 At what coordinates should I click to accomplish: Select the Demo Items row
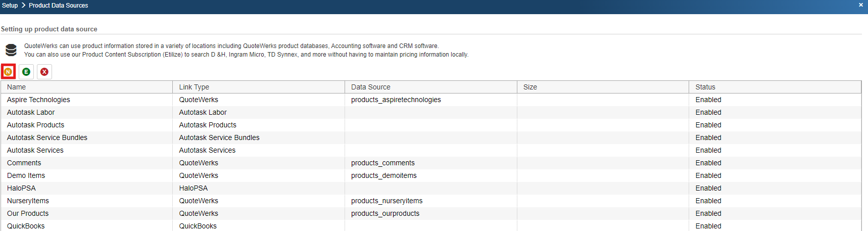[x=26, y=175]
